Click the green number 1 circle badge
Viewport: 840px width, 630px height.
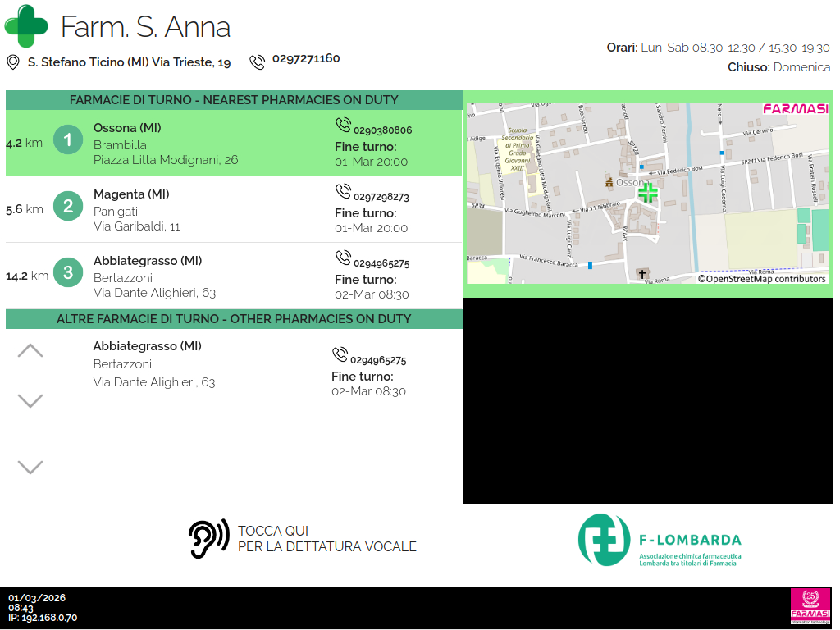68,139
